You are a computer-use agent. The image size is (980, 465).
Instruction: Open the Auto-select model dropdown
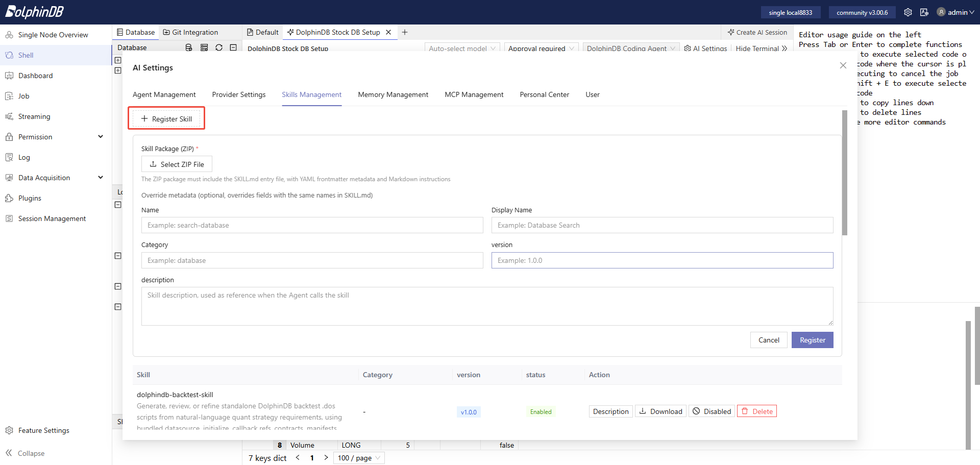[x=462, y=48]
